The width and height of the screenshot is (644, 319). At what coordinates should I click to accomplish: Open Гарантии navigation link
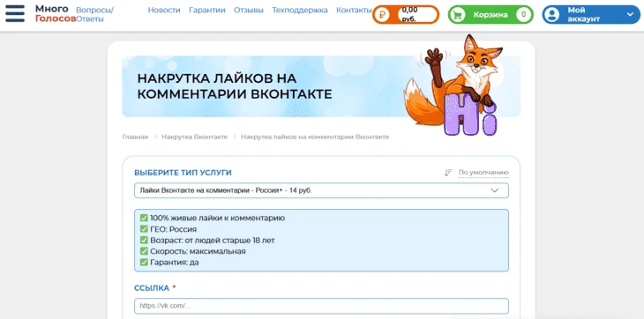pos(207,11)
